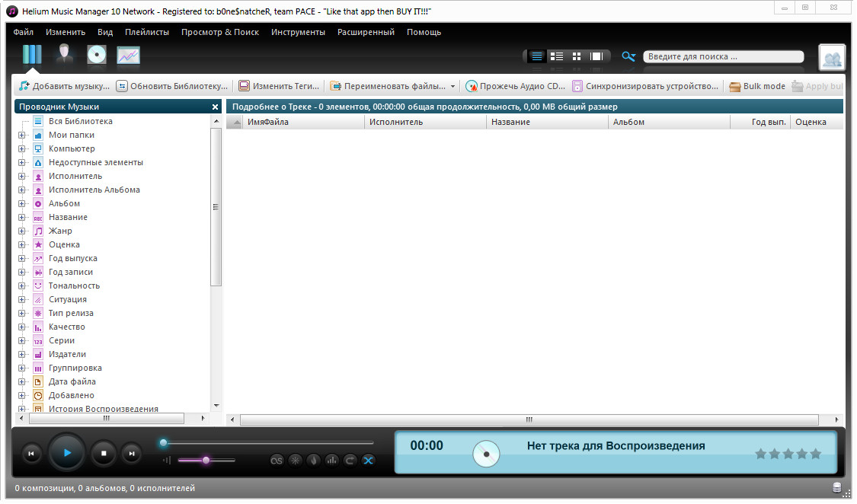Click the user profile icon at top right
This screenshot has height=504, width=857.
[832, 58]
